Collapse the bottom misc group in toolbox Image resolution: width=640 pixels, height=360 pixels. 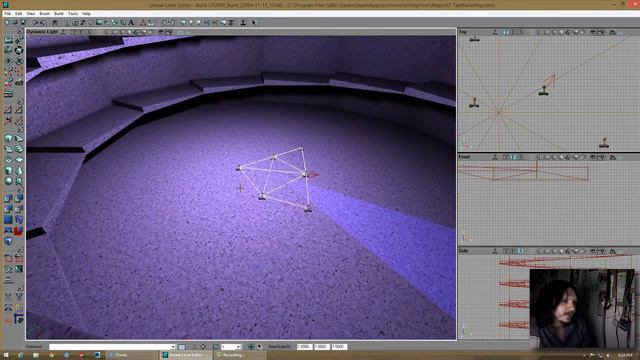pyautogui.click(x=19, y=288)
